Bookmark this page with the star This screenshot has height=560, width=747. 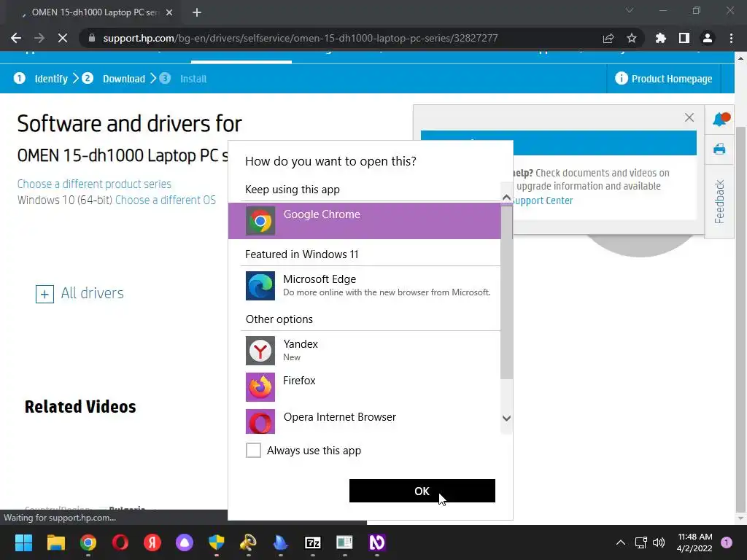tap(632, 38)
